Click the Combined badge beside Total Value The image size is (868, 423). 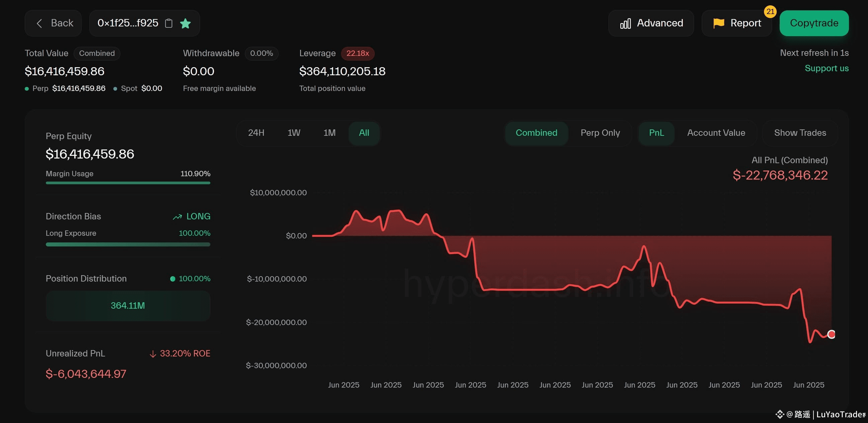(97, 54)
